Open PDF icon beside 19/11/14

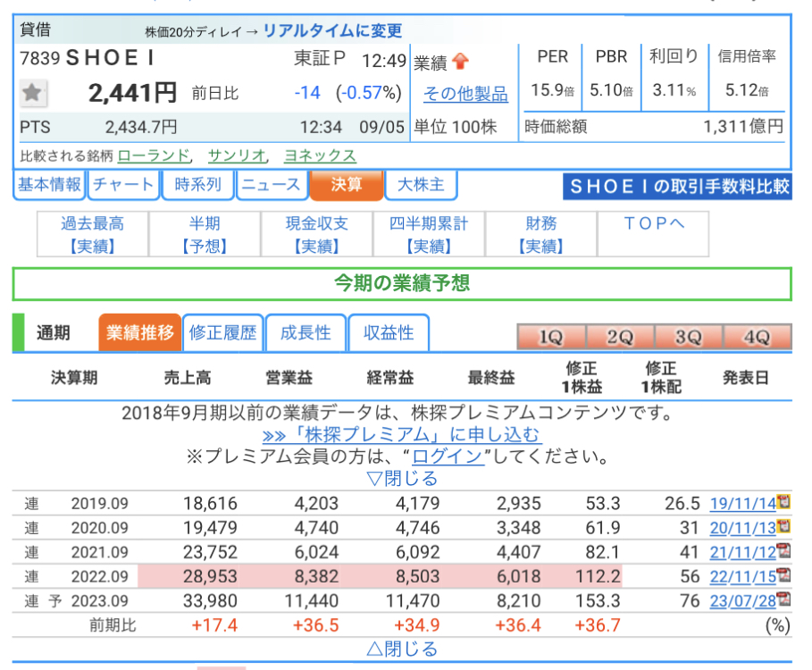(783, 502)
